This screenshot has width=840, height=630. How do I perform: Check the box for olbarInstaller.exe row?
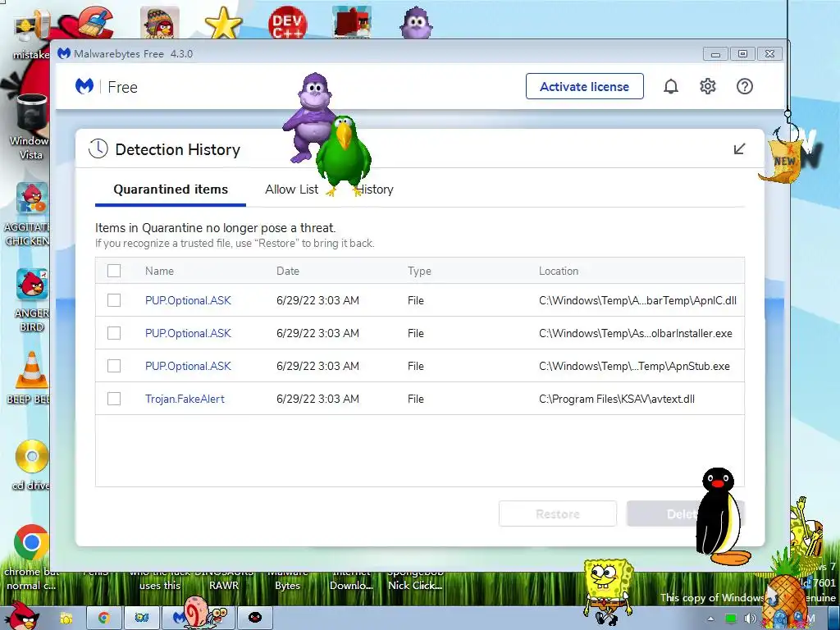[113, 333]
